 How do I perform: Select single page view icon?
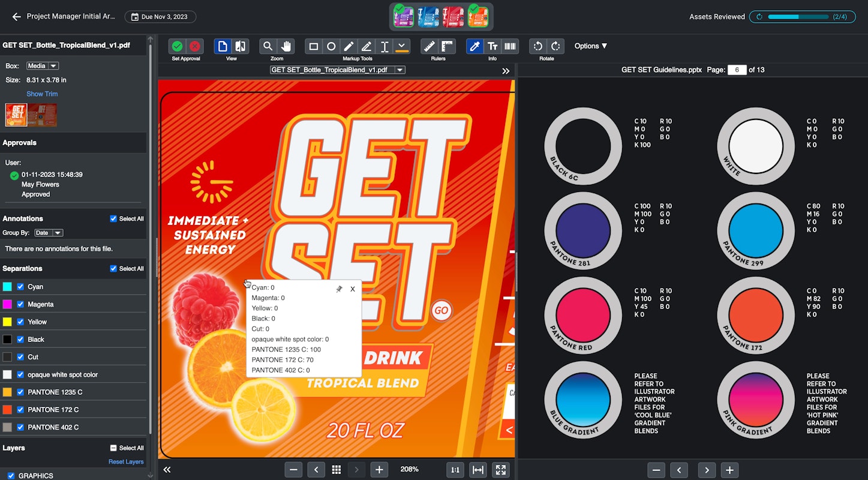[x=223, y=46]
